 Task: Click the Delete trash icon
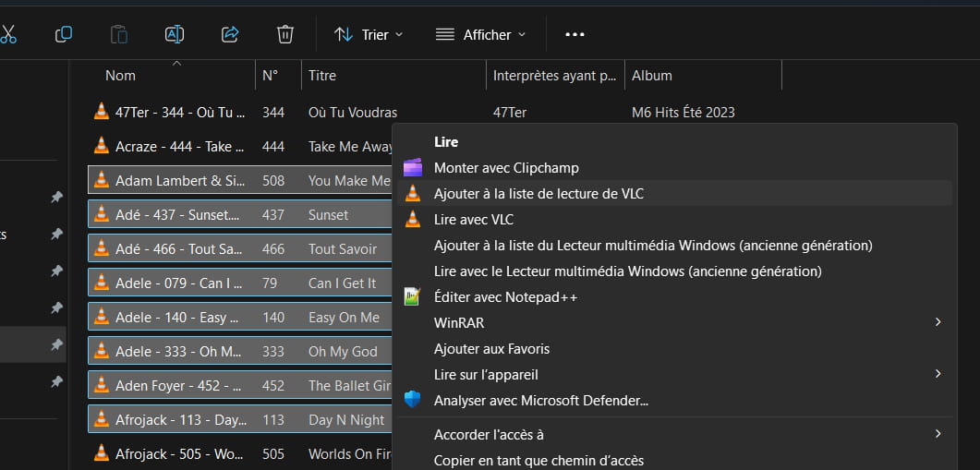pos(285,34)
